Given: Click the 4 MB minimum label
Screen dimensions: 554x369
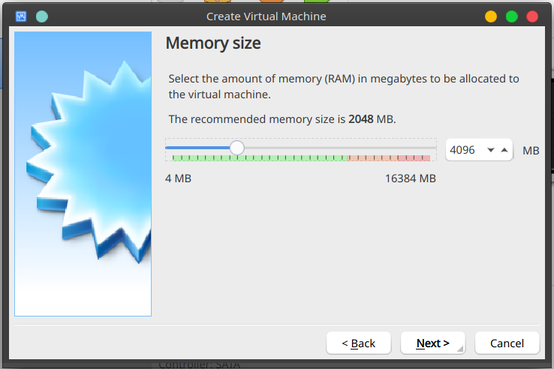Looking at the screenshot, I should pos(178,178).
